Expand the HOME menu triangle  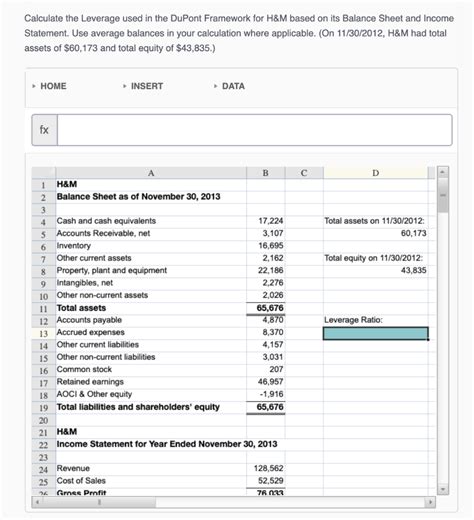[x=34, y=86]
